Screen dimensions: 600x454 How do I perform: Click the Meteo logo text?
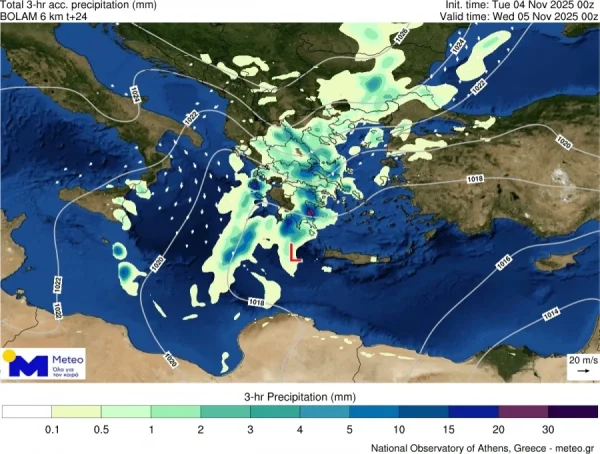62,357
